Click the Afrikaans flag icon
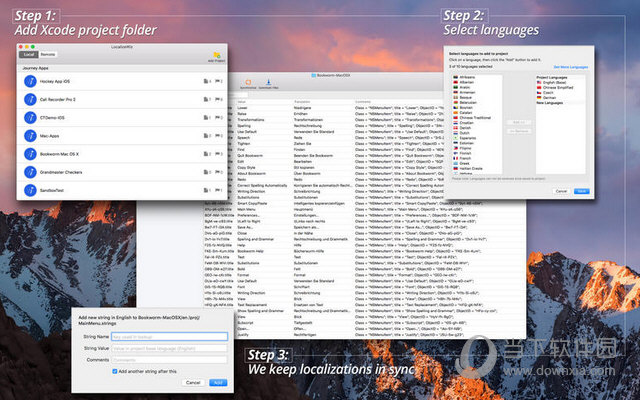Screen dimensions: 640x400 (x=456, y=77)
